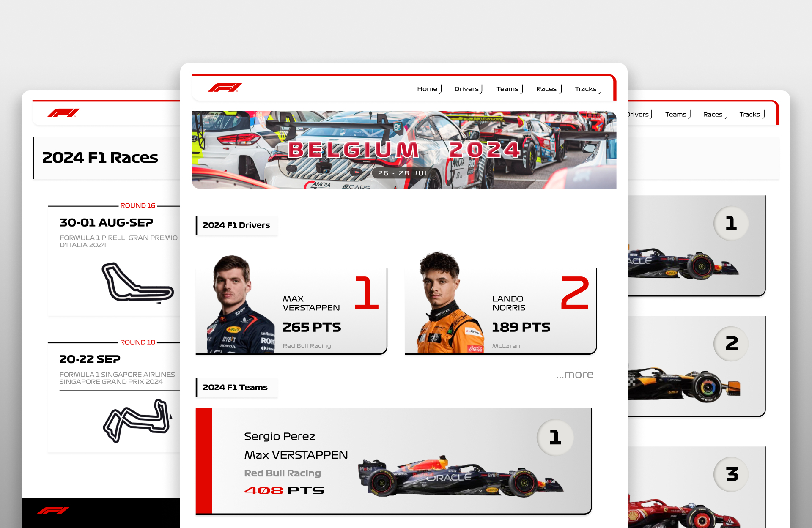Viewport: 812px width, 528px height.
Task: Click the Singapore circuit outline icon
Action: 137,420
